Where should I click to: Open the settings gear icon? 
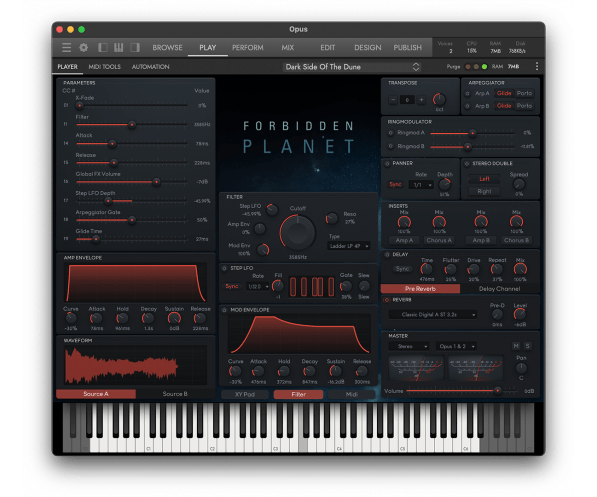tap(83, 48)
